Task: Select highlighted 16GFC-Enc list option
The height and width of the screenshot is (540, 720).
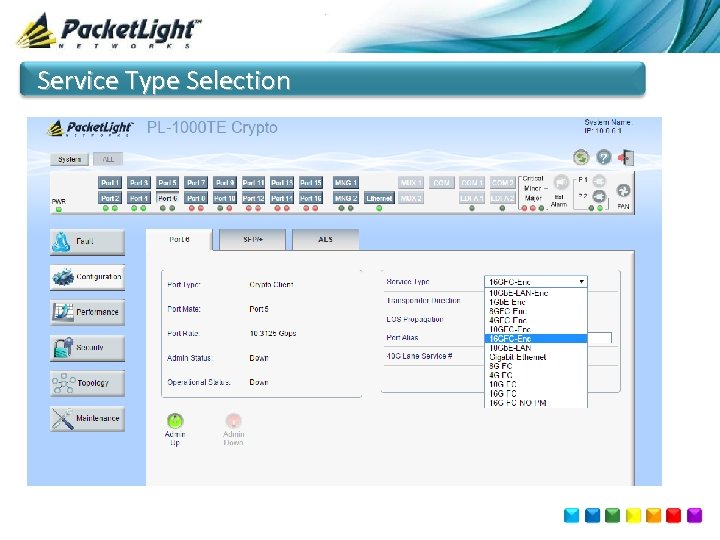Action: (x=536, y=339)
